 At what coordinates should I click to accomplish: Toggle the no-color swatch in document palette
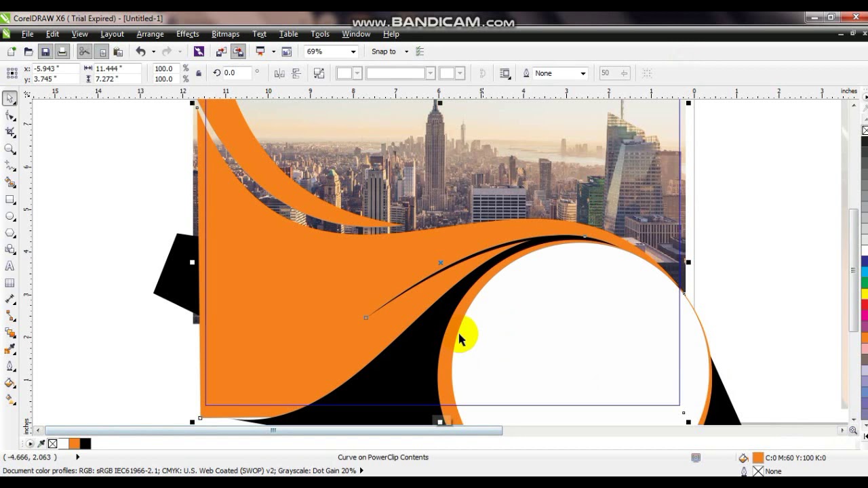click(52, 444)
